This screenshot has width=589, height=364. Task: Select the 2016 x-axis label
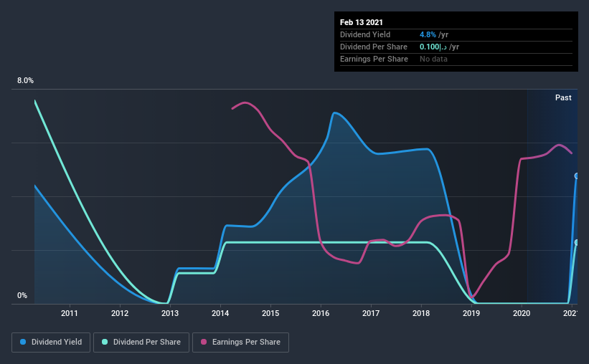click(321, 313)
